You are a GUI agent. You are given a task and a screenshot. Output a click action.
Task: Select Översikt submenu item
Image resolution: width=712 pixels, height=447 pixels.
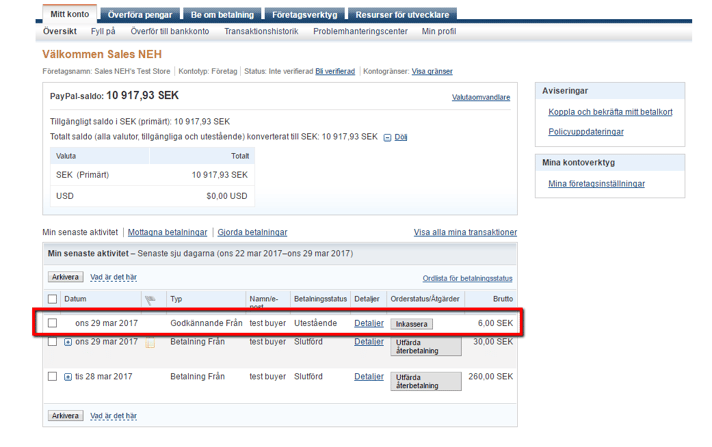coord(59,31)
